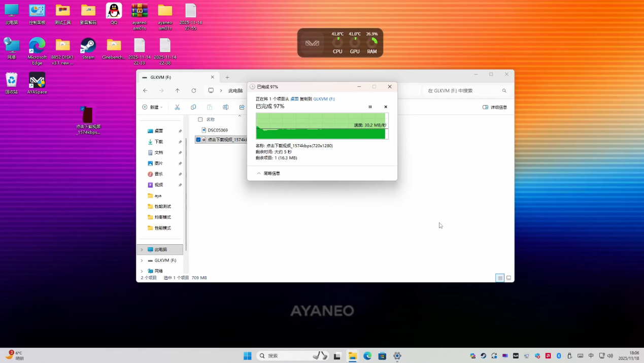Open AYASpace desktop shortcut
This screenshot has height=363, width=644.
click(37, 83)
